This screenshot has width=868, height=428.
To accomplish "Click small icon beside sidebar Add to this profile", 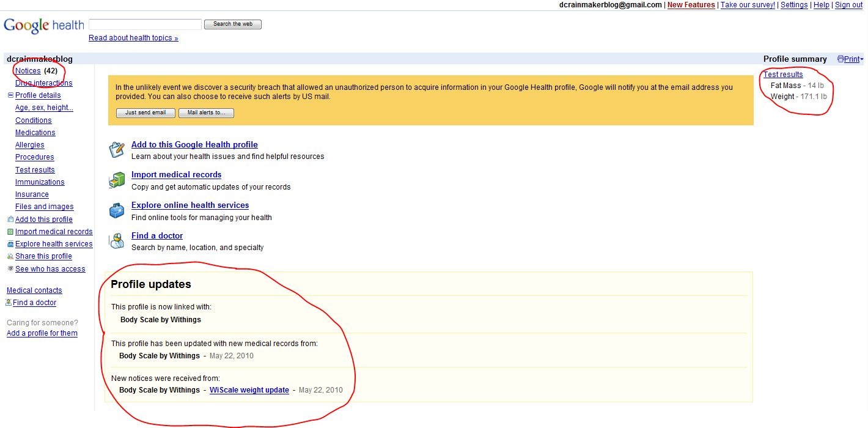I will (10, 220).
